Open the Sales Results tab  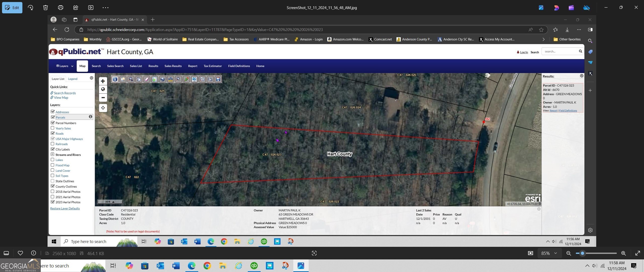pyautogui.click(x=173, y=66)
